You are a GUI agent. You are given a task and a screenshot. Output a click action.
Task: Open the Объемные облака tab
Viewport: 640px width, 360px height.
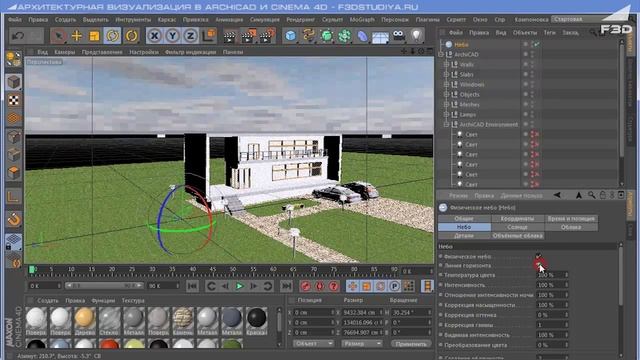pyautogui.click(x=517, y=236)
